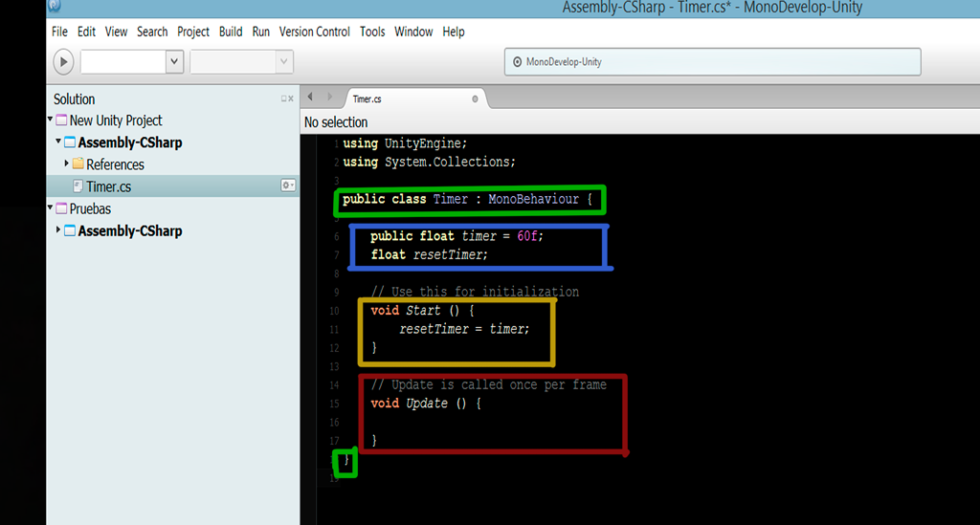Click the MonoDevelop app icon in title bar
Image resolution: width=980 pixels, height=525 pixels.
55,6
